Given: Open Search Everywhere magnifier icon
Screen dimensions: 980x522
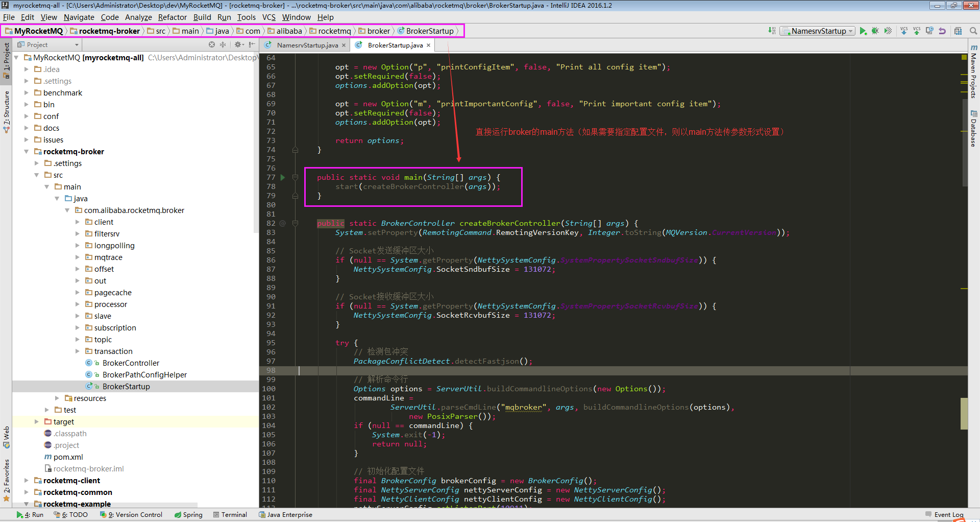Looking at the screenshot, I should (973, 31).
